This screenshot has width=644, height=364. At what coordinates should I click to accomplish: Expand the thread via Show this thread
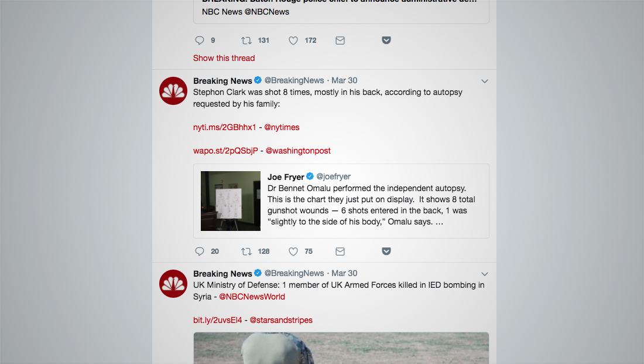224,58
